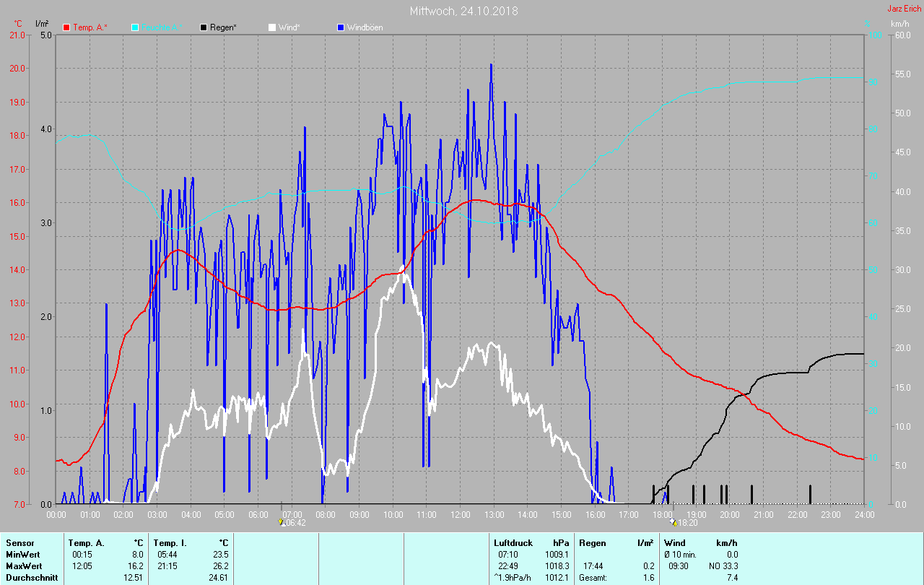Click the 'Gesamt:' rain label
The image size is (924, 585).
(593, 578)
